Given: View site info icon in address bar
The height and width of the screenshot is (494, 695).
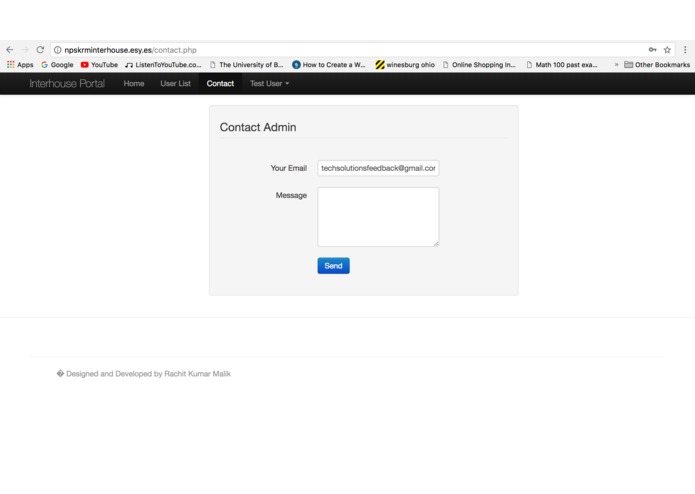Looking at the screenshot, I should click(x=58, y=50).
